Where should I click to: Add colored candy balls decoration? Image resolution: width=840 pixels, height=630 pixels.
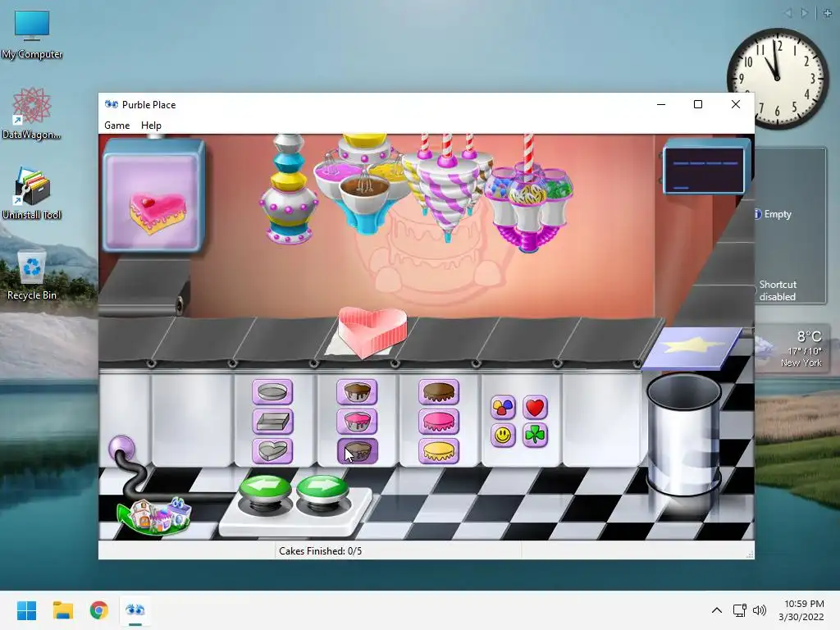(x=503, y=407)
